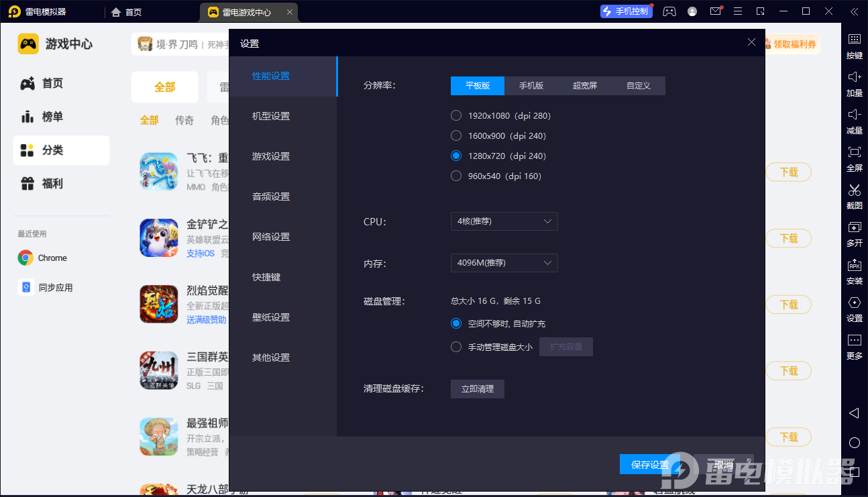Decrease volume via the 减量 icon
This screenshot has height=497, width=868.
[854, 122]
